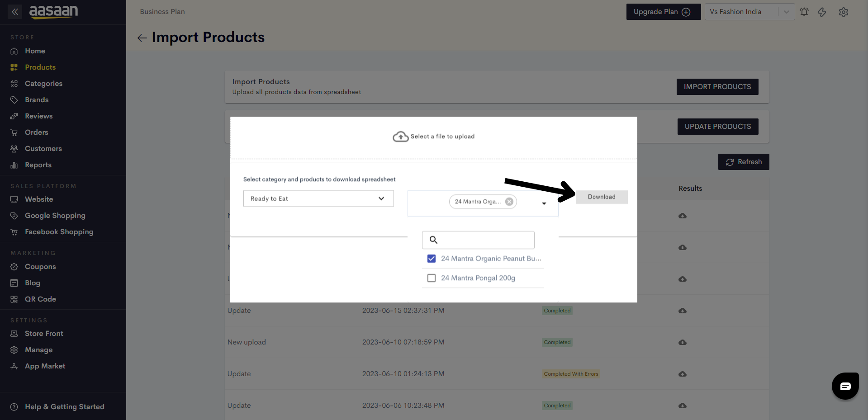868x420 pixels.
Task: Open notifications bell icon
Action: (x=804, y=12)
